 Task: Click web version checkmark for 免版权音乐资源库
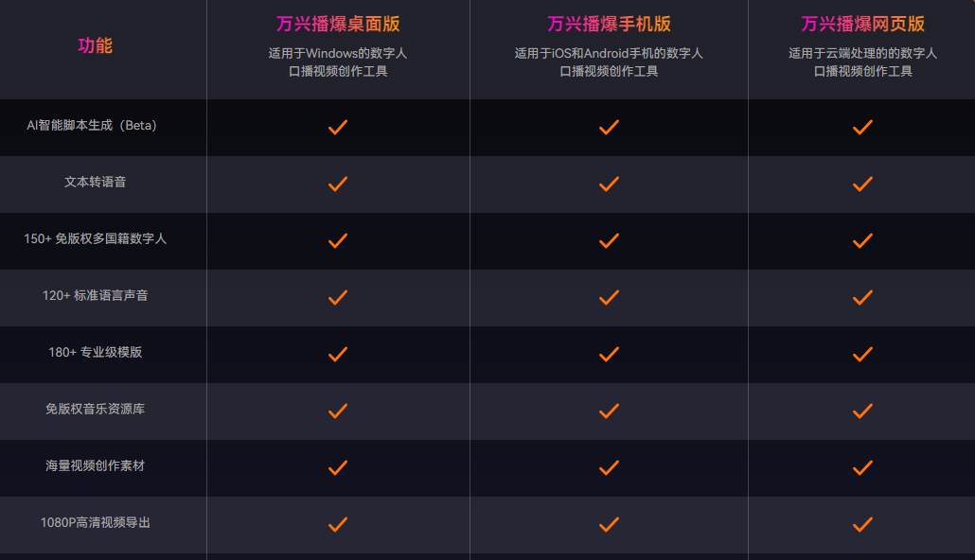pyautogui.click(x=862, y=411)
